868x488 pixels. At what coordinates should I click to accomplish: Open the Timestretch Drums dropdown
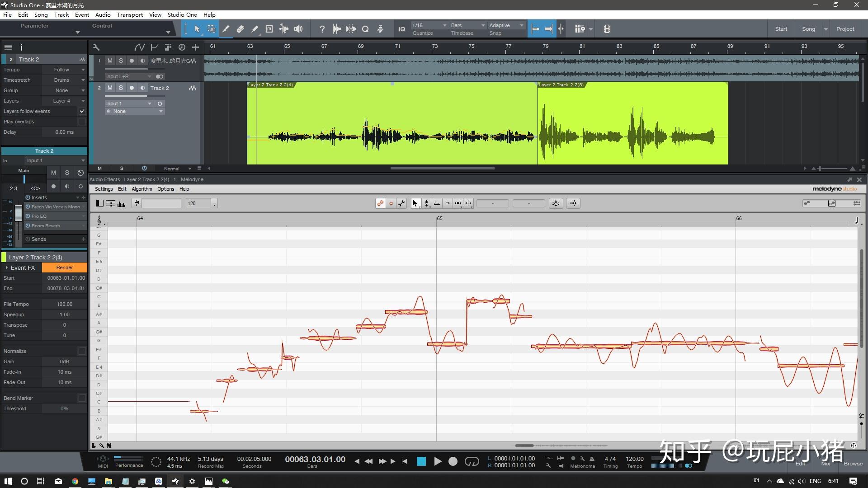click(x=64, y=80)
